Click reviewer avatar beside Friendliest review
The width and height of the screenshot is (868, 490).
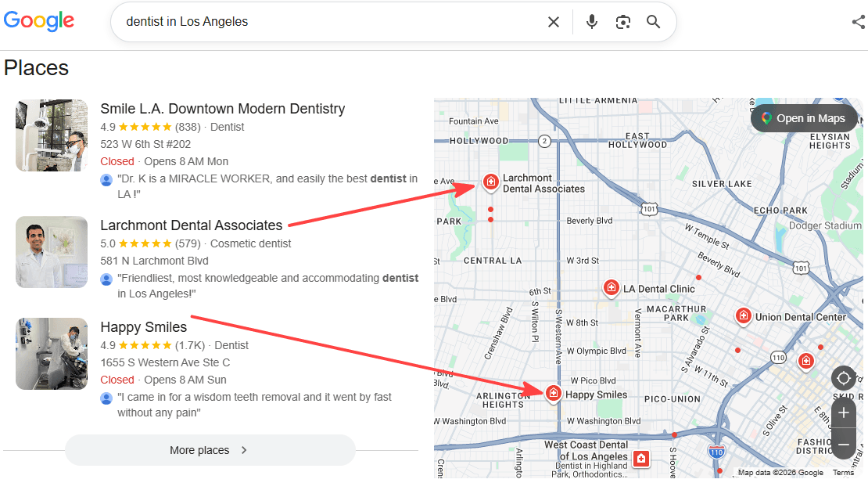(x=107, y=279)
